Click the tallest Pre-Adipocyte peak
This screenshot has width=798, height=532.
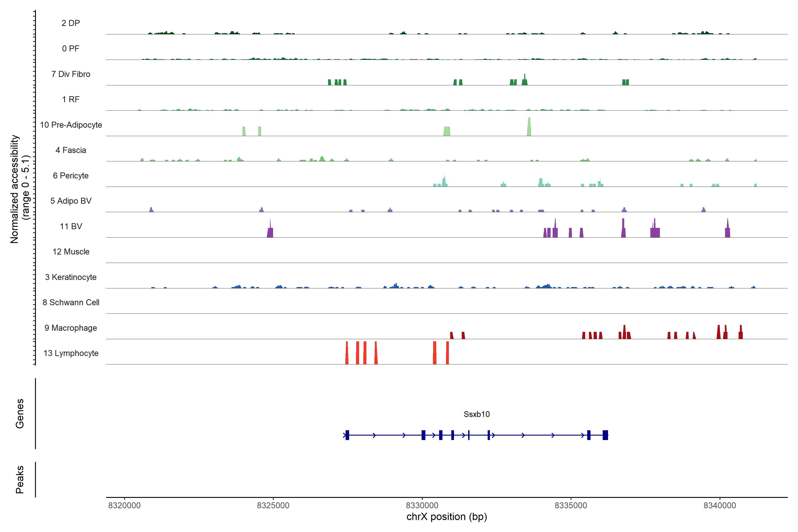529,127
